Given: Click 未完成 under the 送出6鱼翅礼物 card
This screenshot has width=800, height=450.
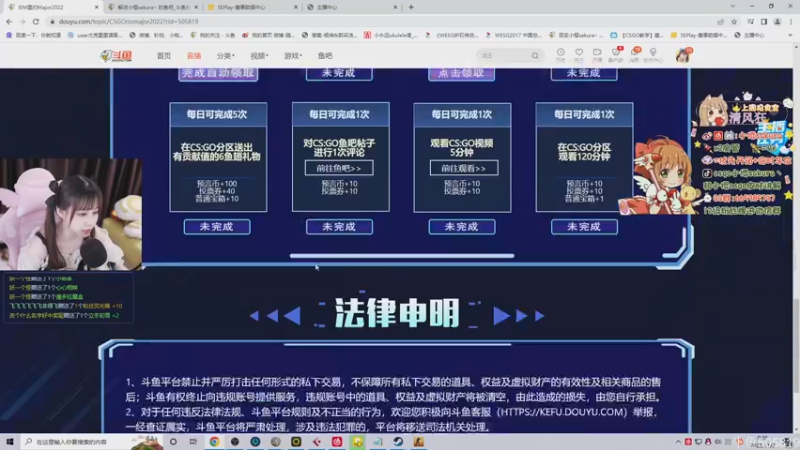Looking at the screenshot, I should (217, 227).
